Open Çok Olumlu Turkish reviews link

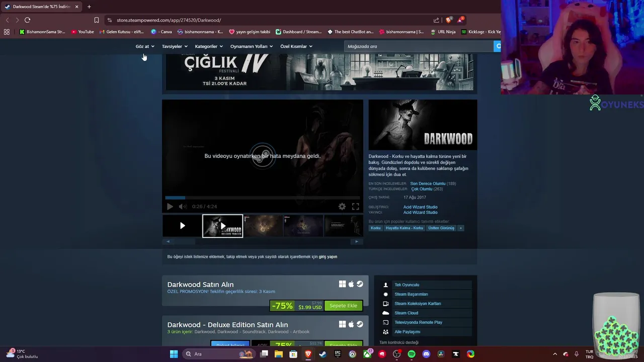[x=422, y=189]
